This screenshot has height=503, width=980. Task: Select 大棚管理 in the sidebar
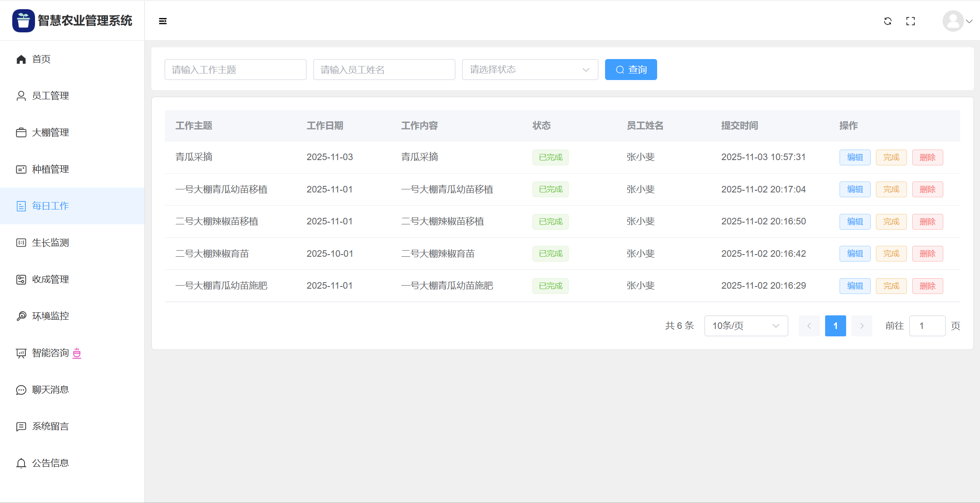[50, 132]
